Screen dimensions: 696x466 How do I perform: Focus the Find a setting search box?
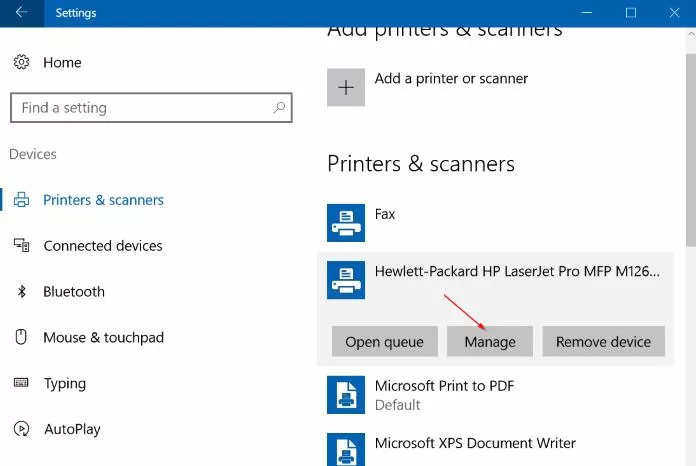click(x=151, y=107)
